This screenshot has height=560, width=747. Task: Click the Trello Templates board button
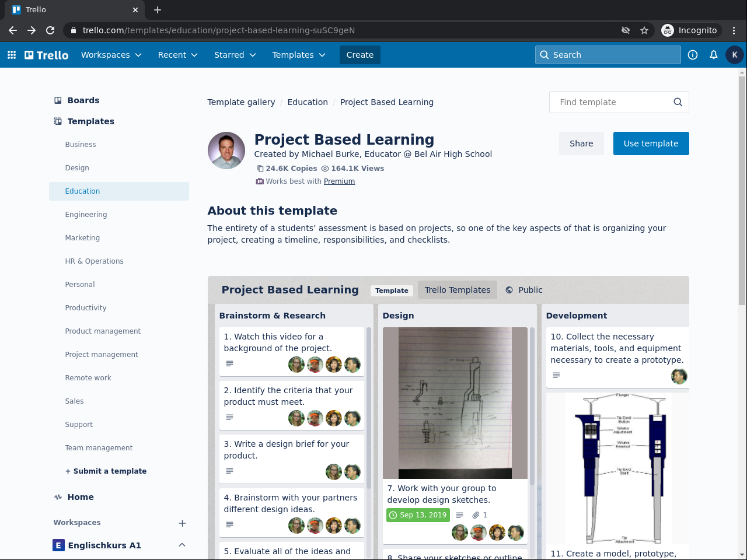pos(458,290)
